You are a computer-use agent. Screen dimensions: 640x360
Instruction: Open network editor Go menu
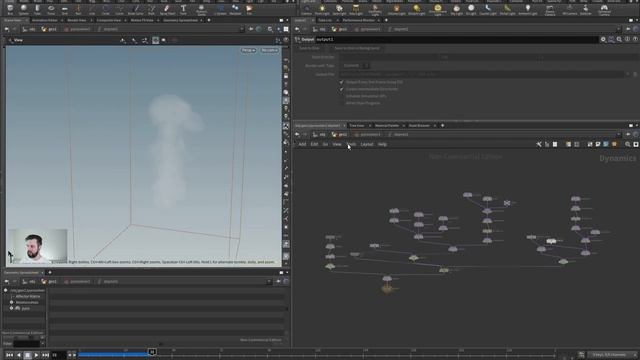325,144
